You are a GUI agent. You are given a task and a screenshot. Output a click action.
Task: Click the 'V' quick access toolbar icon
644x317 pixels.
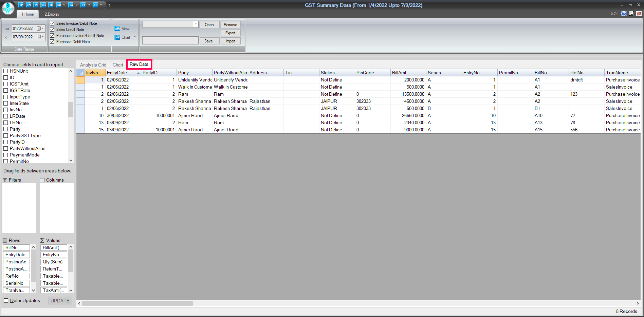pos(36,5)
